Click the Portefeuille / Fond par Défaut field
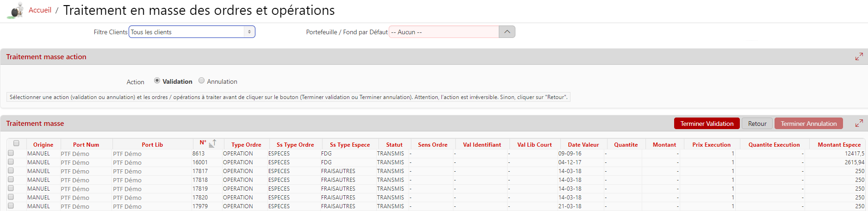Viewport: 868px width, 211px height. pyautogui.click(x=444, y=32)
